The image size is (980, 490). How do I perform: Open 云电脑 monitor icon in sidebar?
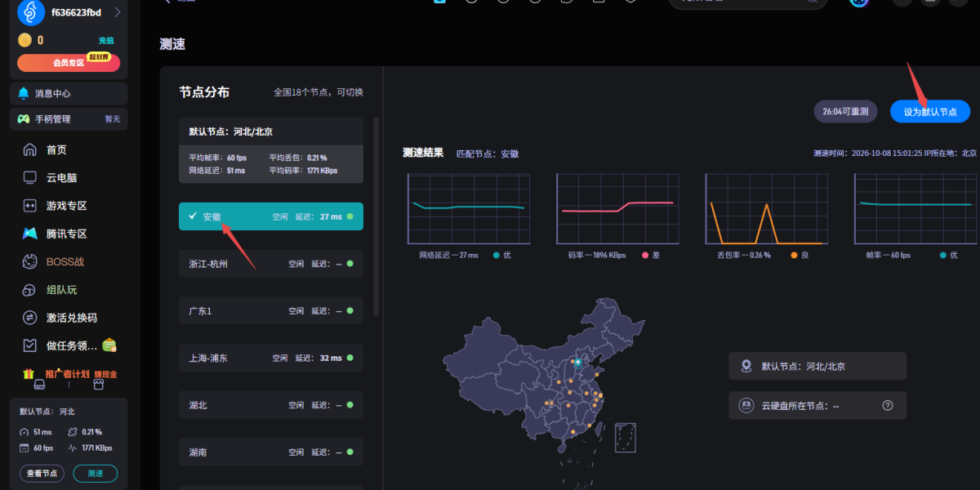(x=30, y=177)
